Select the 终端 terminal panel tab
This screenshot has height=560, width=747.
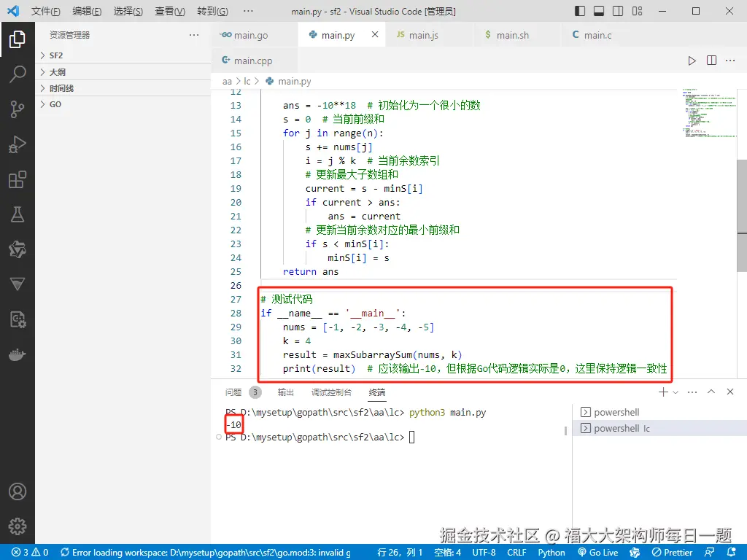pos(377,392)
